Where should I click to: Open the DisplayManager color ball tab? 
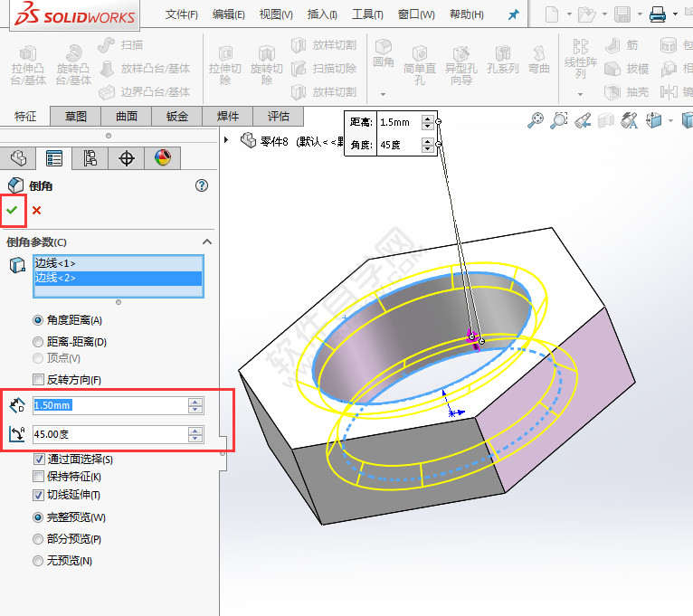(163, 158)
